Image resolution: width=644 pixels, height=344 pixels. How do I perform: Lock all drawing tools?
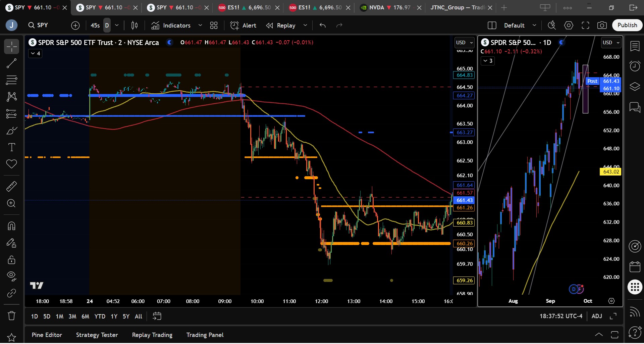point(11,260)
